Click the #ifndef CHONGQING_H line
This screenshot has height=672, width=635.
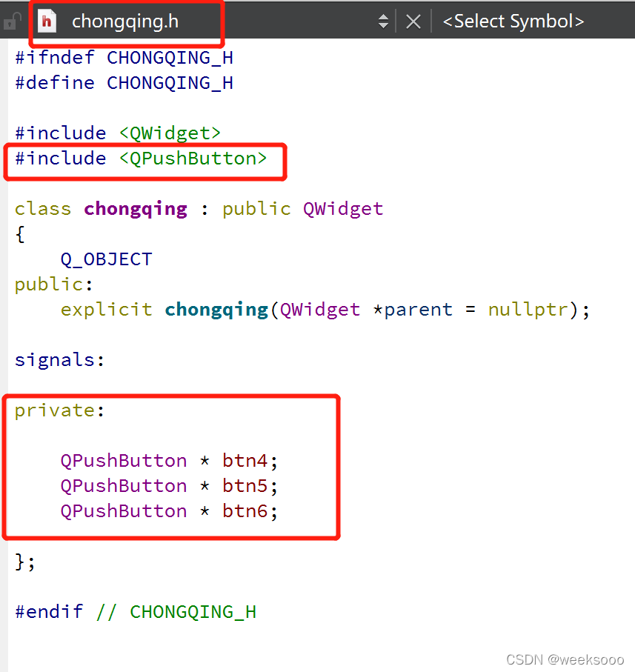[124, 58]
